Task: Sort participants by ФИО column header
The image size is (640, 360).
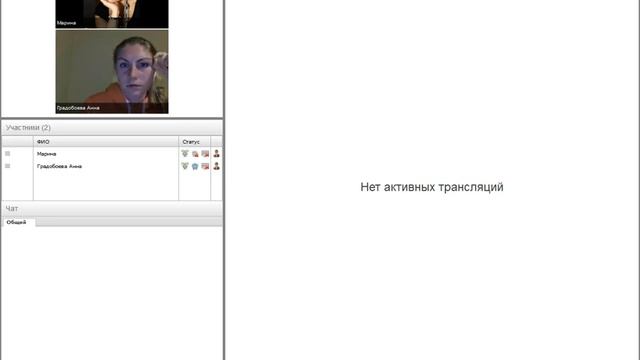Action: coord(106,142)
